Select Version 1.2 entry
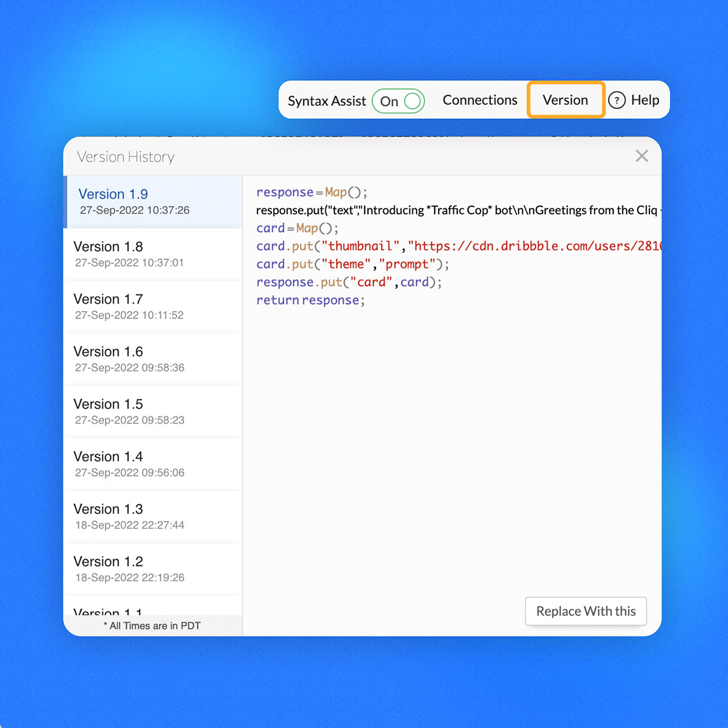Screen dimensions: 728x728 (152, 569)
